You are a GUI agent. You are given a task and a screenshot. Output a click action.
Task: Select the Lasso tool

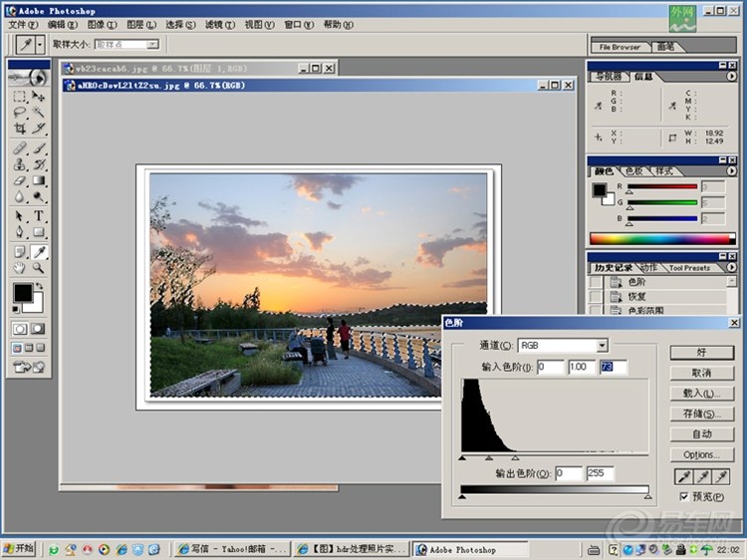[x=20, y=113]
